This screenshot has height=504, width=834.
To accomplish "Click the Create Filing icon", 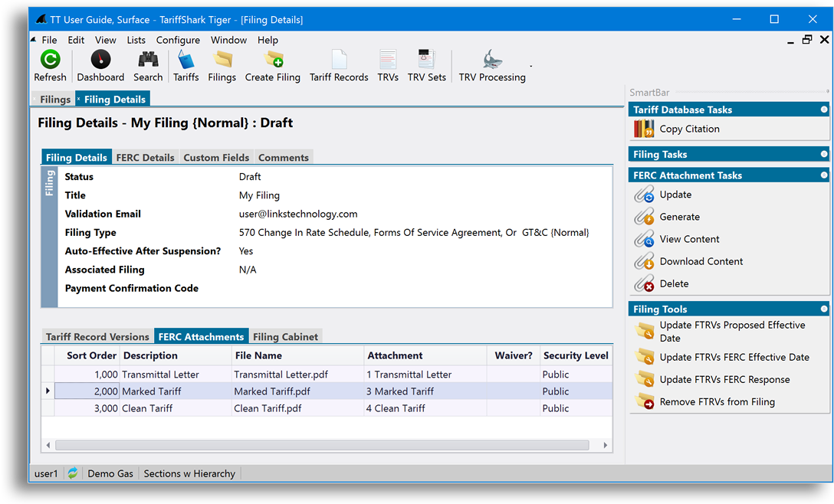I will click(x=273, y=60).
